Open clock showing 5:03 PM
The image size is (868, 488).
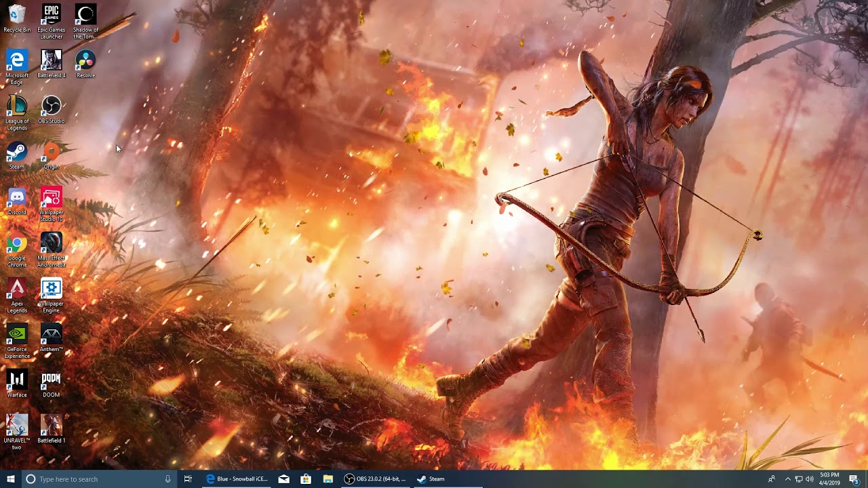(829, 479)
